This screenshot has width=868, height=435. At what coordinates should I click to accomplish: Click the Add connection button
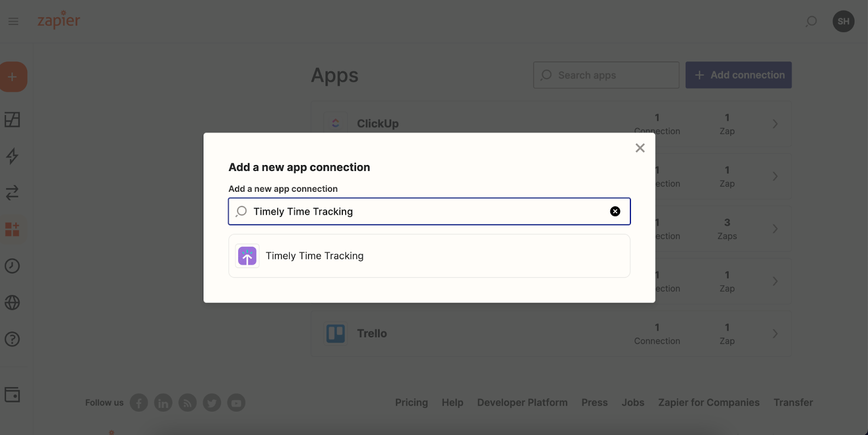(738, 75)
